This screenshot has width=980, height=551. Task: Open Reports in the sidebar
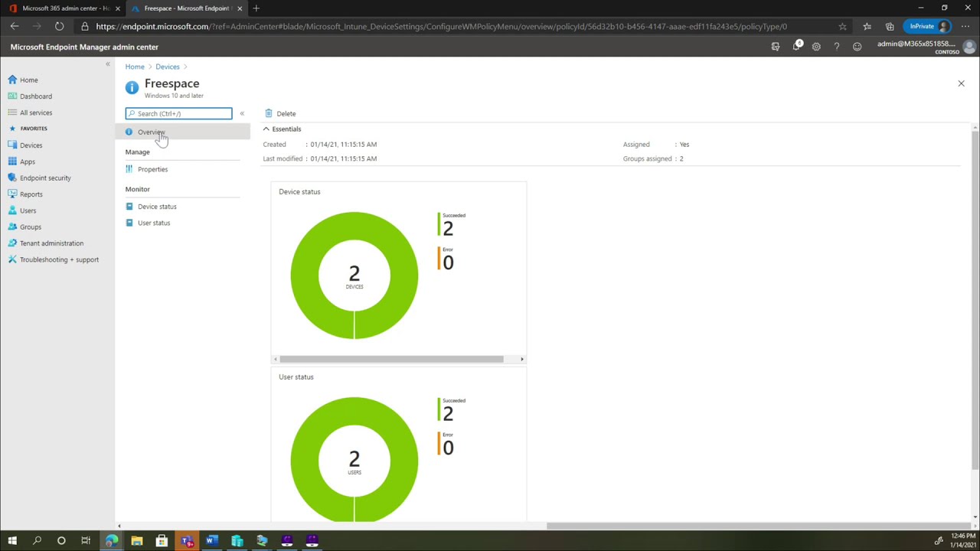[x=31, y=194]
